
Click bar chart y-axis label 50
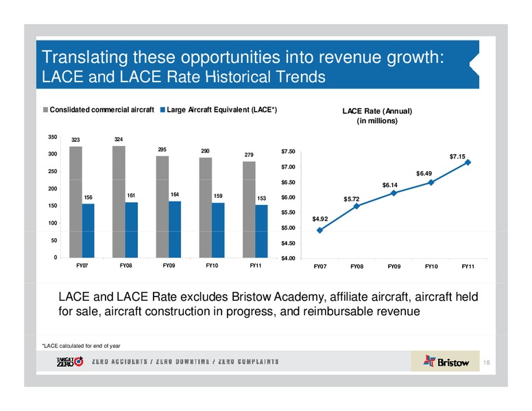click(x=54, y=240)
